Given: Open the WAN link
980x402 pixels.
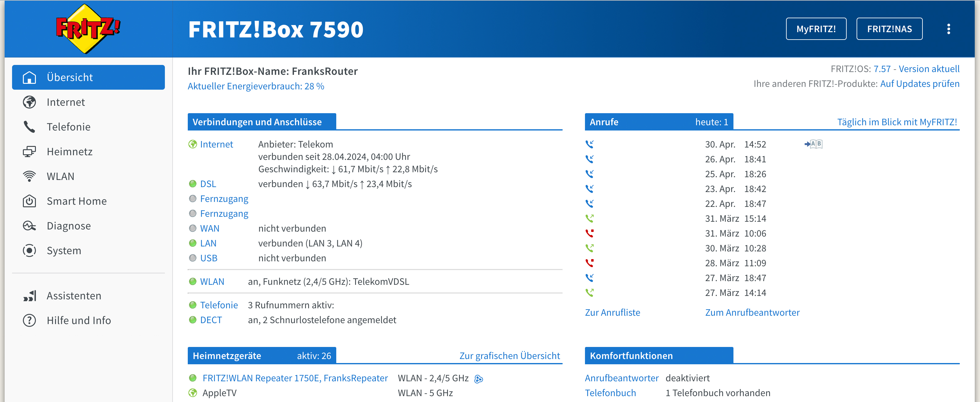Looking at the screenshot, I should 210,228.
